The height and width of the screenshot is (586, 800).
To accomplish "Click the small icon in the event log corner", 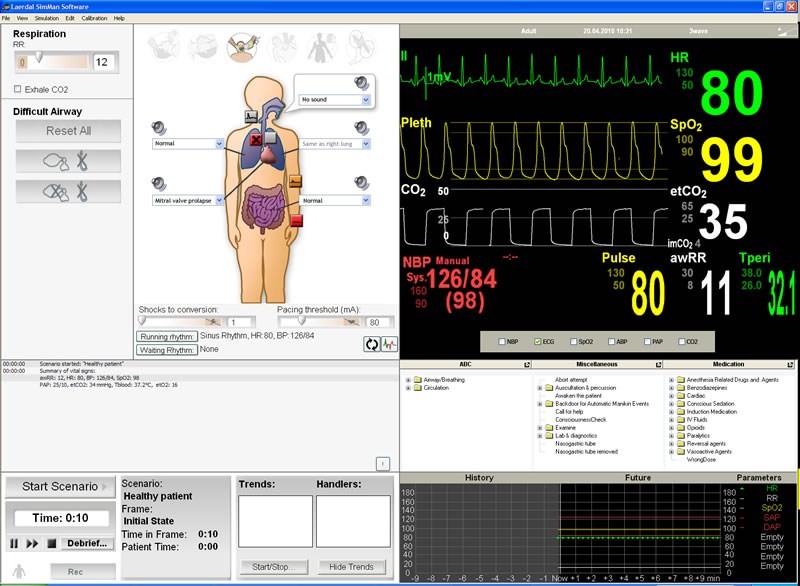I will coord(383,464).
